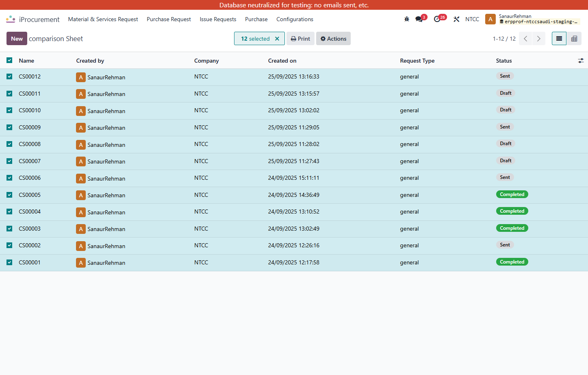
Task: Open the Issue Requests menu
Action: tap(218, 19)
